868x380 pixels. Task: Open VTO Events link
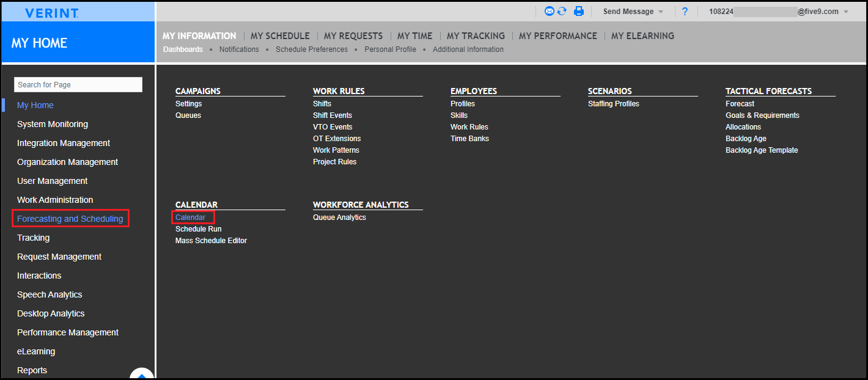[x=333, y=127]
